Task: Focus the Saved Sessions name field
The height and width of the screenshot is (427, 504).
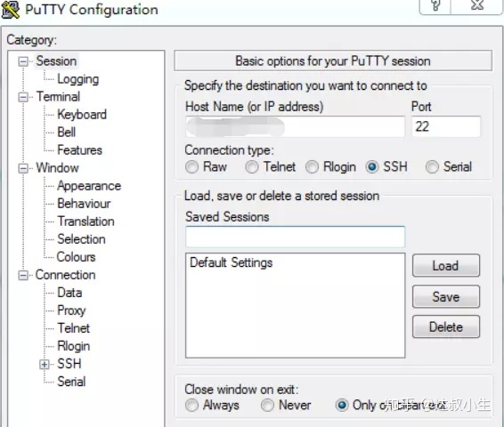Action: tap(295, 237)
